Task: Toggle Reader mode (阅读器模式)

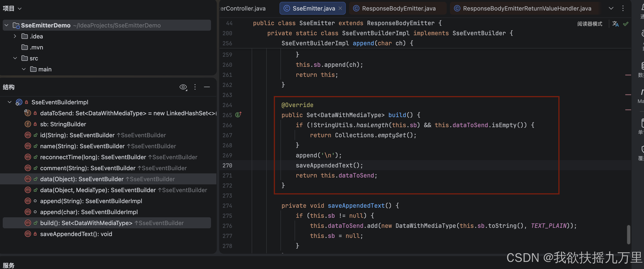Action: [x=589, y=24]
